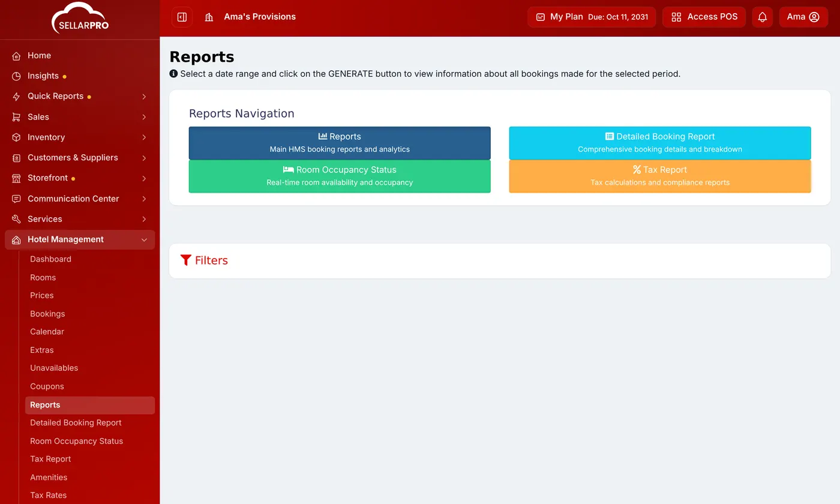840x504 pixels.
Task: Expand the Sales submenu chevron
Action: (x=144, y=117)
